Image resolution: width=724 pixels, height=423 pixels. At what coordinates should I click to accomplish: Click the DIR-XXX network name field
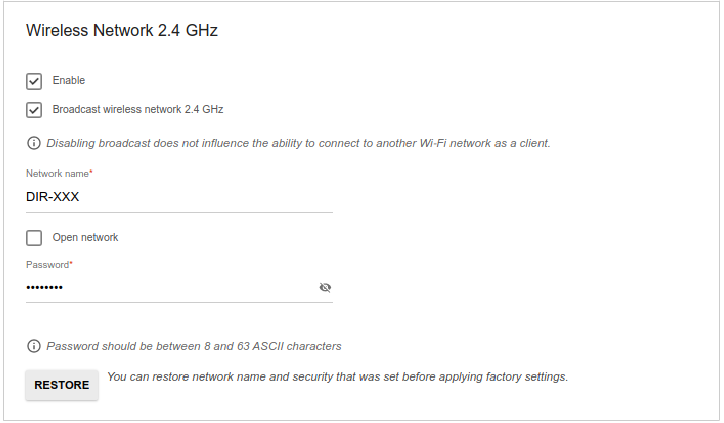pos(179,197)
